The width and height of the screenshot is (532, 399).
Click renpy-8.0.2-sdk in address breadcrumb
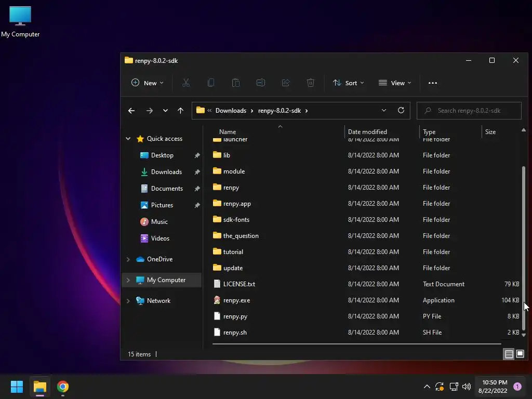tap(279, 111)
